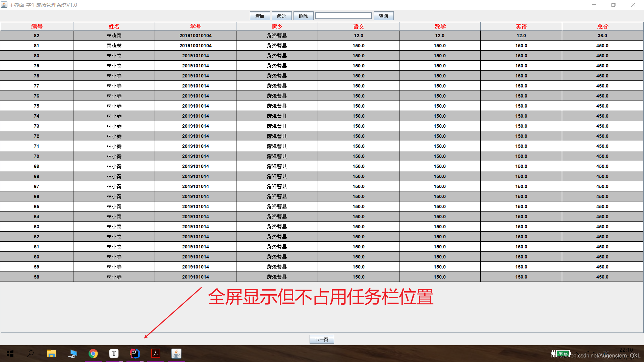Open Windows search from taskbar
This screenshot has width=644, height=362.
click(31, 354)
